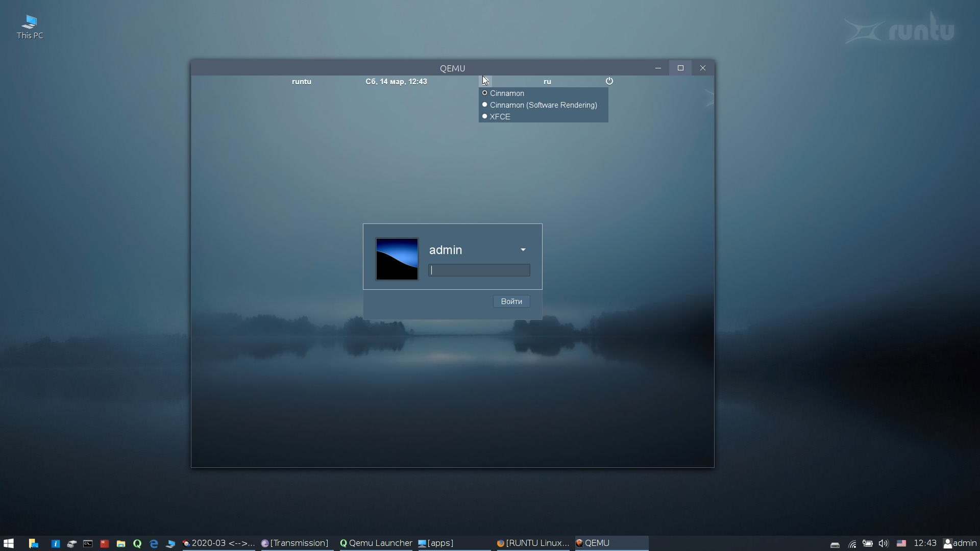Launch the disk drive utility icon
Image resolution: width=980 pixels, height=551 pixels.
72,544
